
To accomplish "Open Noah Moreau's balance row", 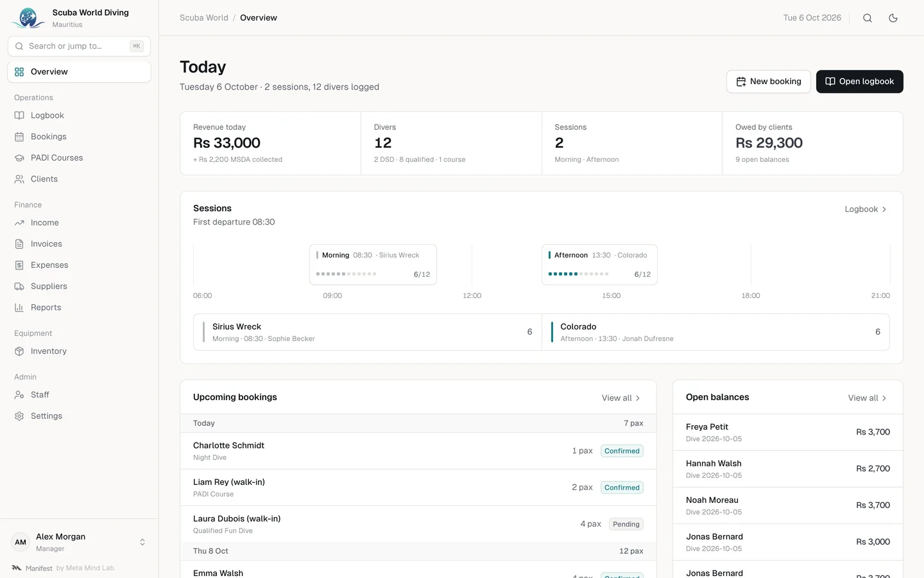I will click(788, 505).
